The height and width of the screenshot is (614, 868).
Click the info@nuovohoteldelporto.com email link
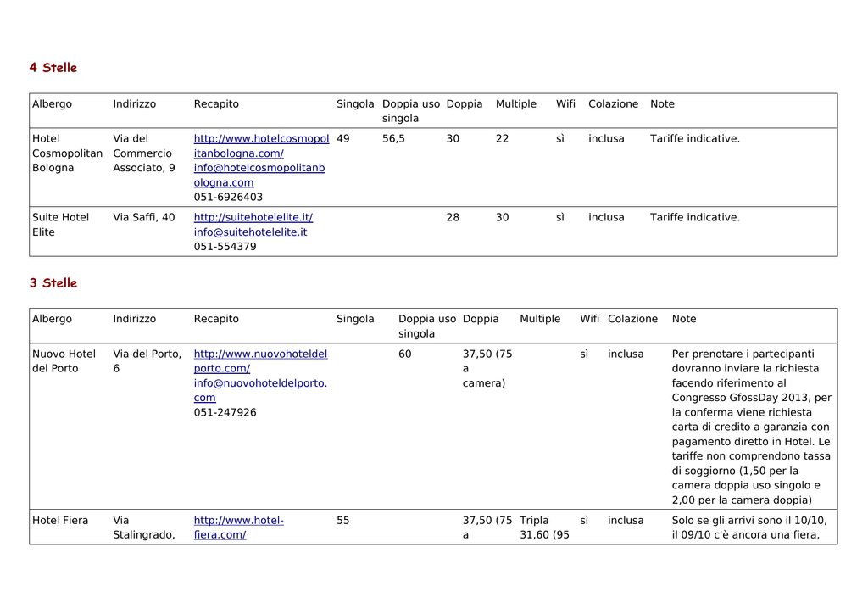[260, 390]
